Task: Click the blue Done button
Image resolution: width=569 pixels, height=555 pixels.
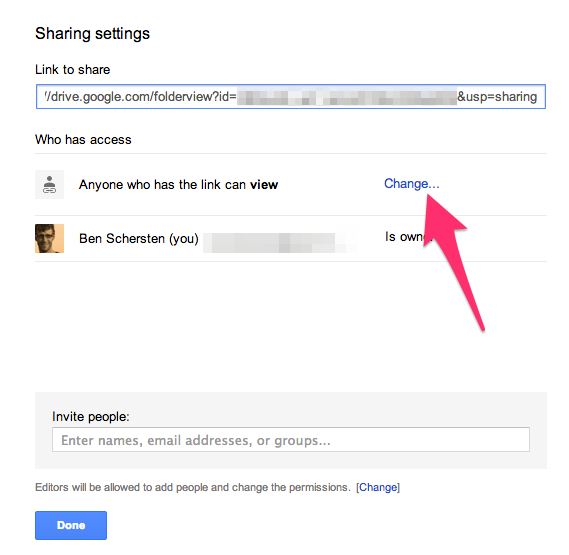Action: [x=71, y=525]
